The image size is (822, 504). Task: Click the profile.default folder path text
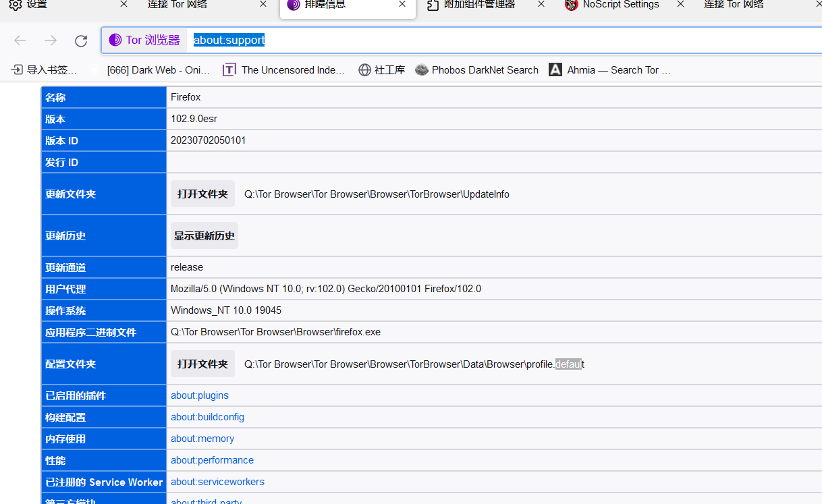coord(414,364)
